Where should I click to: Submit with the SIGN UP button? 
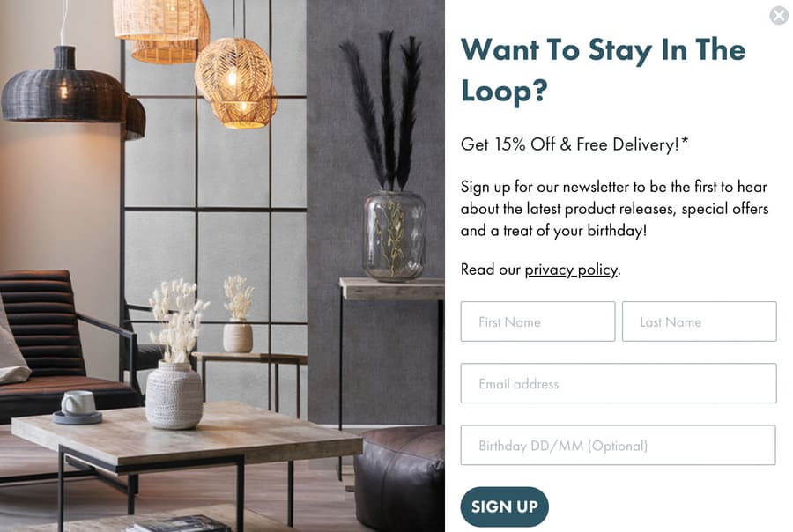(504, 506)
